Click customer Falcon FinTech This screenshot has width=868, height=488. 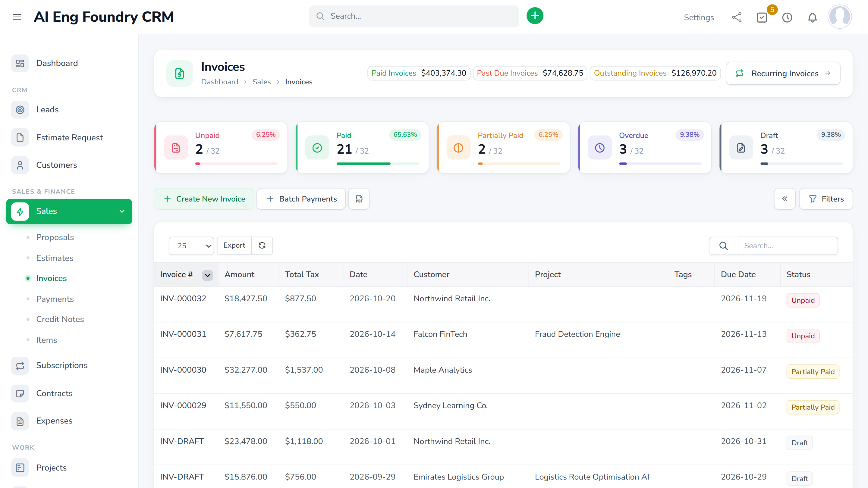click(440, 334)
